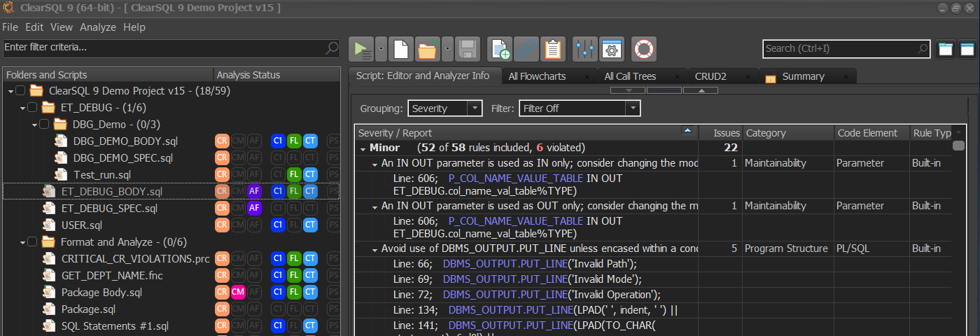This screenshot has height=336, width=980.
Task: Click the magnifier in the Search box
Action: [x=923, y=48]
